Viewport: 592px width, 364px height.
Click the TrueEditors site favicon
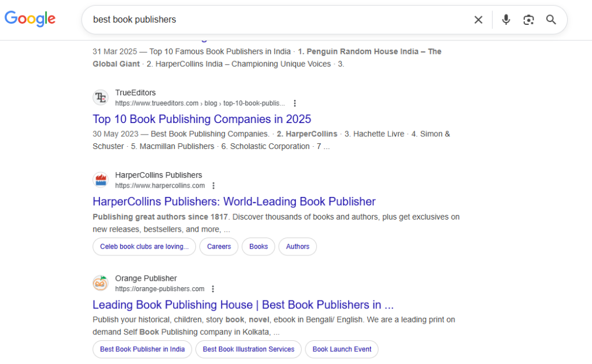coord(101,98)
